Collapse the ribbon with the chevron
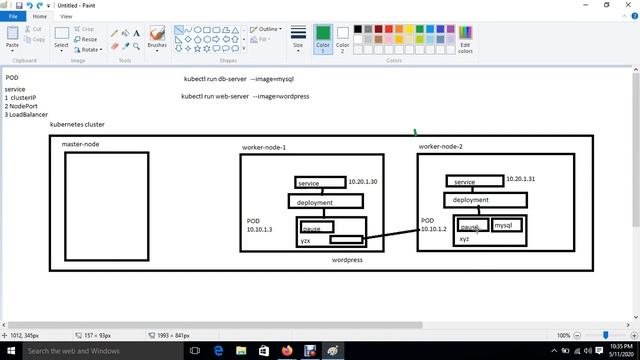The image size is (640, 360). 624,16
